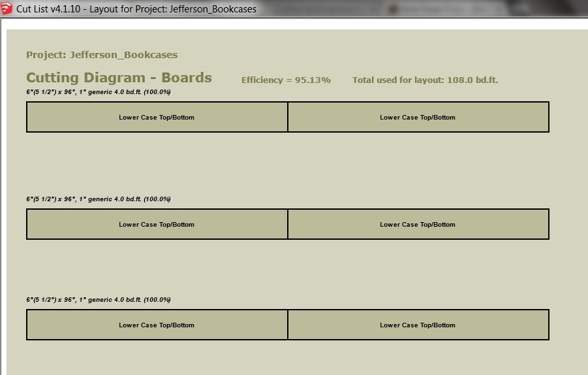Click the Efficiency = 95.13% text
This screenshot has width=588, height=375.
pos(286,80)
